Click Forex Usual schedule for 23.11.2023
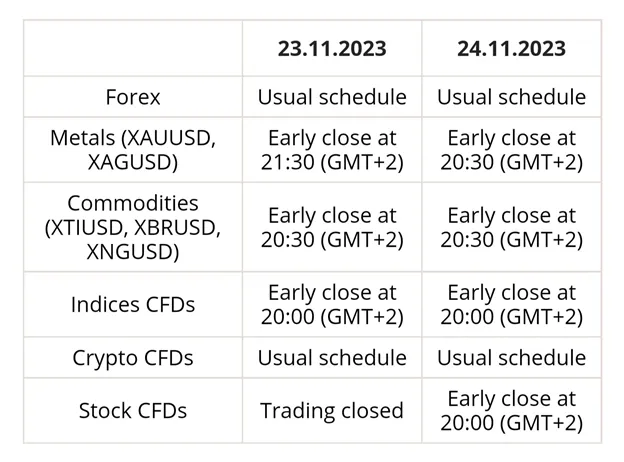The width and height of the screenshot is (624, 462). [332, 97]
